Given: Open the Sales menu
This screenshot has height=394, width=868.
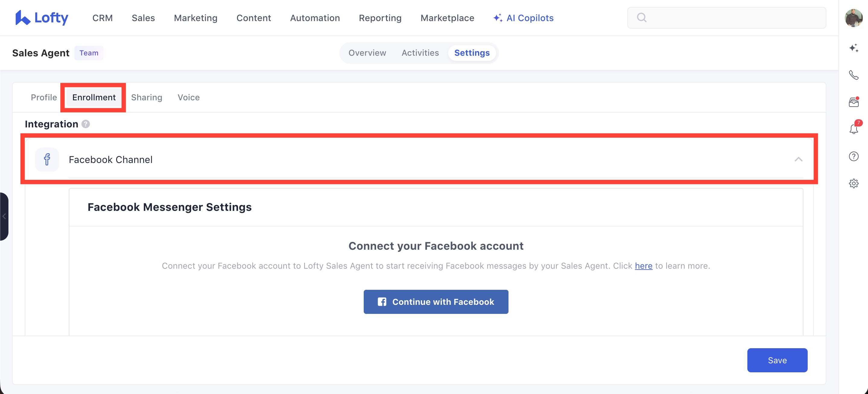Looking at the screenshot, I should tap(143, 18).
